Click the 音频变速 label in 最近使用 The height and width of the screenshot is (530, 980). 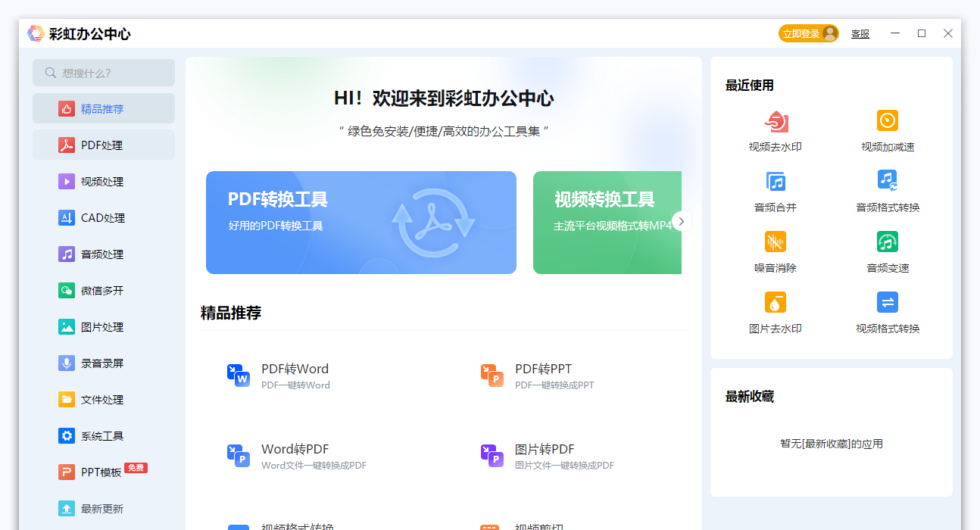pyautogui.click(x=888, y=268)
